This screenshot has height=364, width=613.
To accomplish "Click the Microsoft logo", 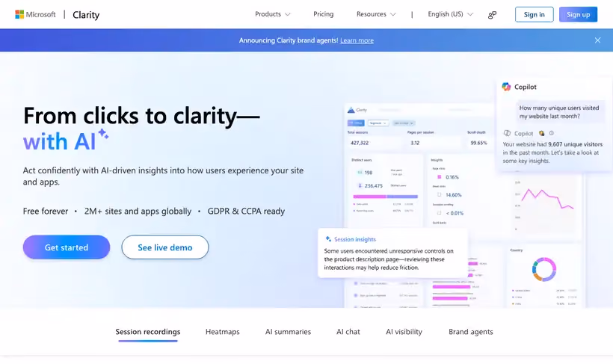I will [35, 14].
